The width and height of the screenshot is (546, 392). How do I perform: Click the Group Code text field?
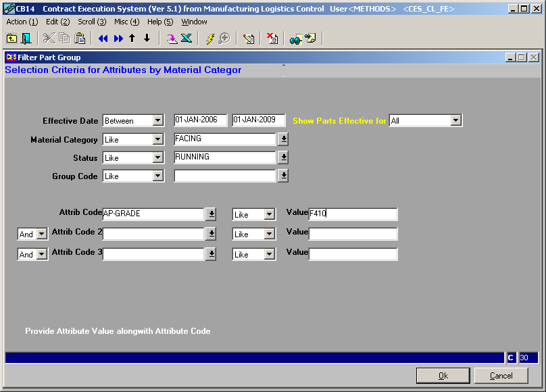224,176
